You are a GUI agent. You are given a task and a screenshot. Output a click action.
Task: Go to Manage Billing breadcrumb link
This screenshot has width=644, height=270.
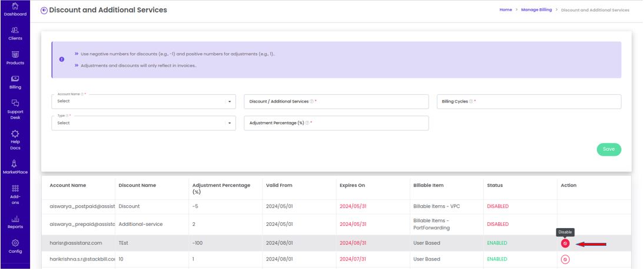point(536,10)
